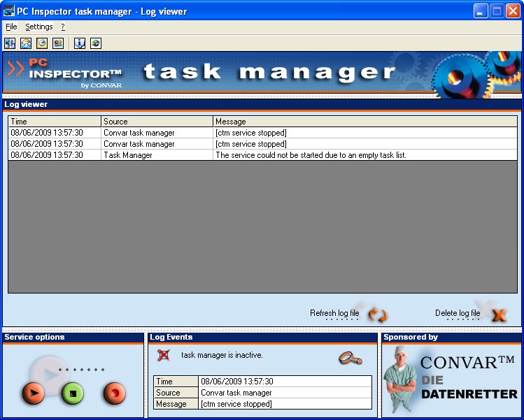
Task: Open the File menu
Action: [11, 27]
